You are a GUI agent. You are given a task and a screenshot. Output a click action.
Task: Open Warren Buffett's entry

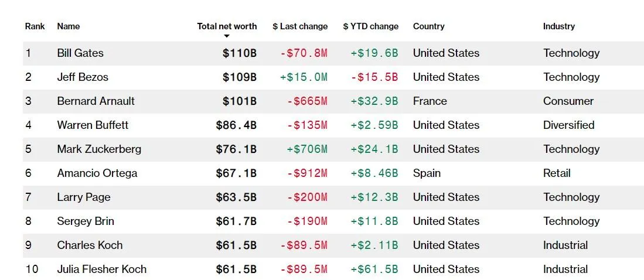coord(93,125)
